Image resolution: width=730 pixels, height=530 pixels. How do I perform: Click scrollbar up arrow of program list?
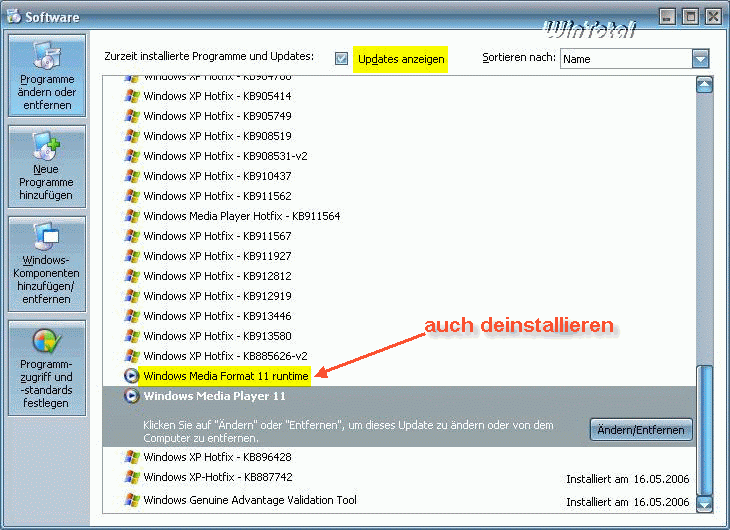tap(704, 85)
